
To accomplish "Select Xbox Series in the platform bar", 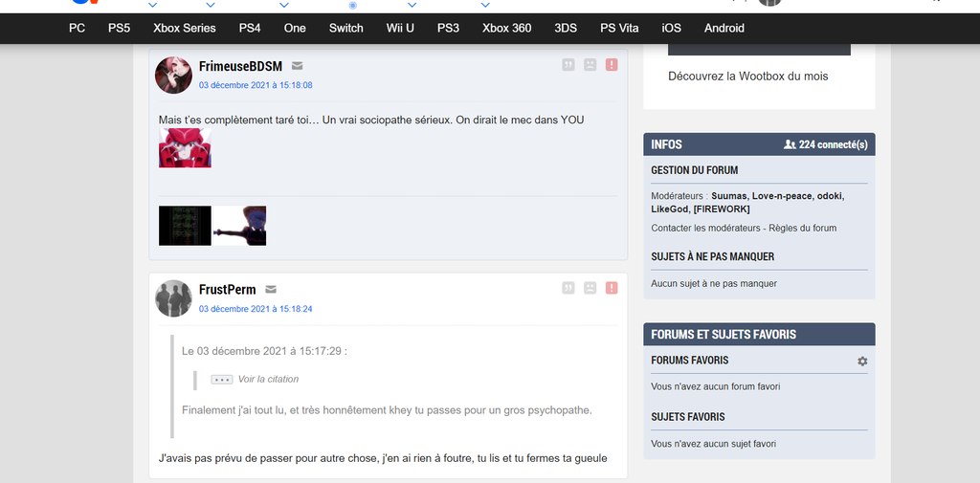I will 185,28.
